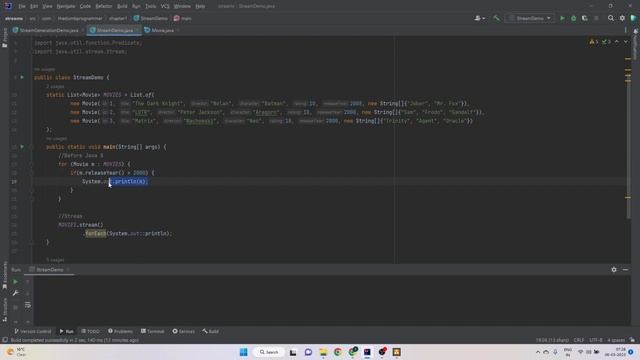Open the Tools menu

(150, 6)
